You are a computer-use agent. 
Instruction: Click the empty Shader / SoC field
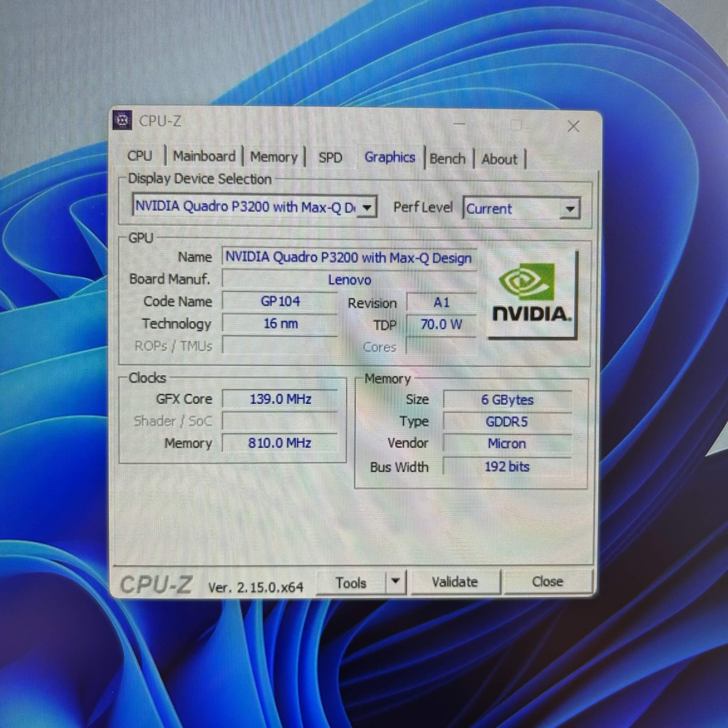click(x=280, y=421)
